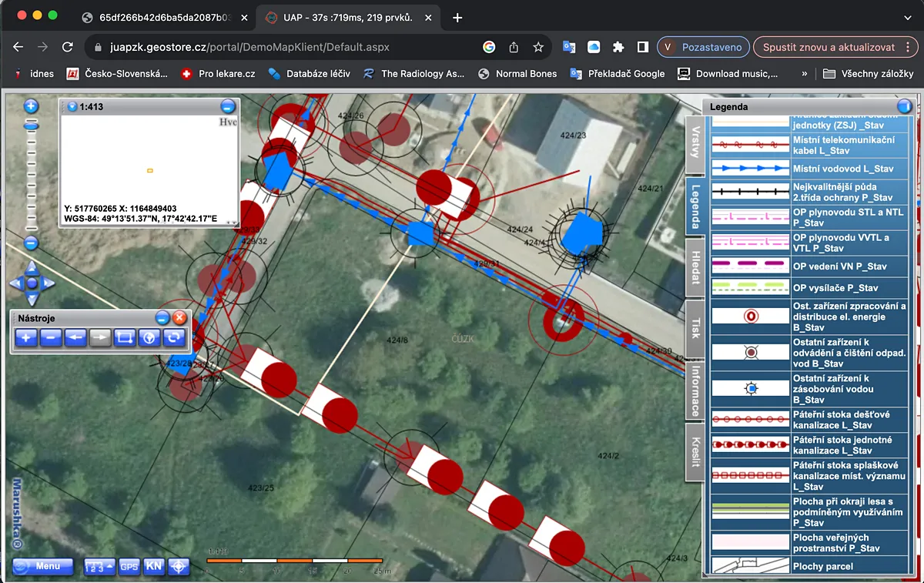Screen dimensions: 924x583
Task: Close the Nástroje tools panel
Action: tap(179, 317)
